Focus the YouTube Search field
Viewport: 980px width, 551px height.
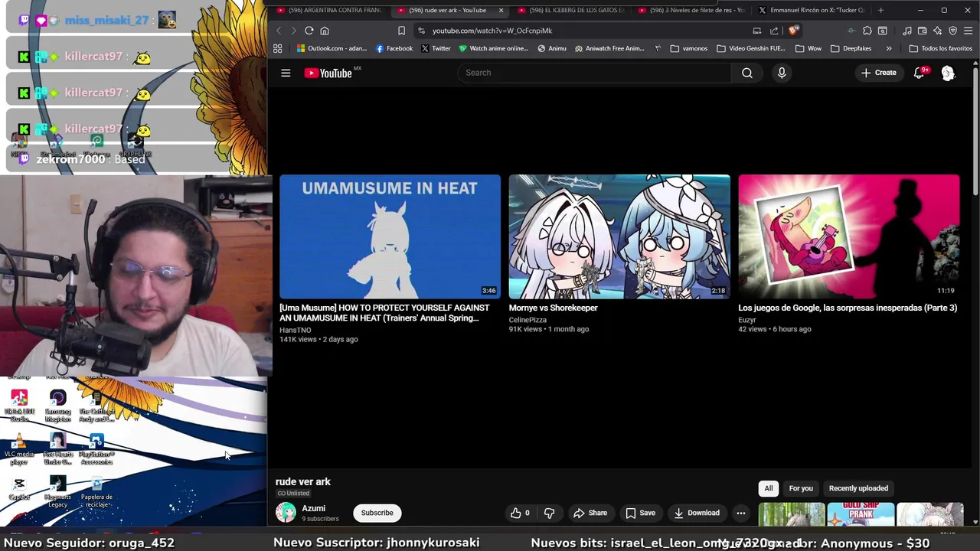coord(594,73)
